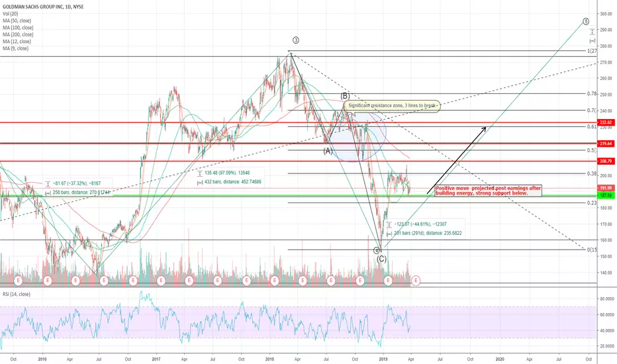This screenshot has width=617, height=364.
Task: Select the (B) wave label
Action: [345, 96]
